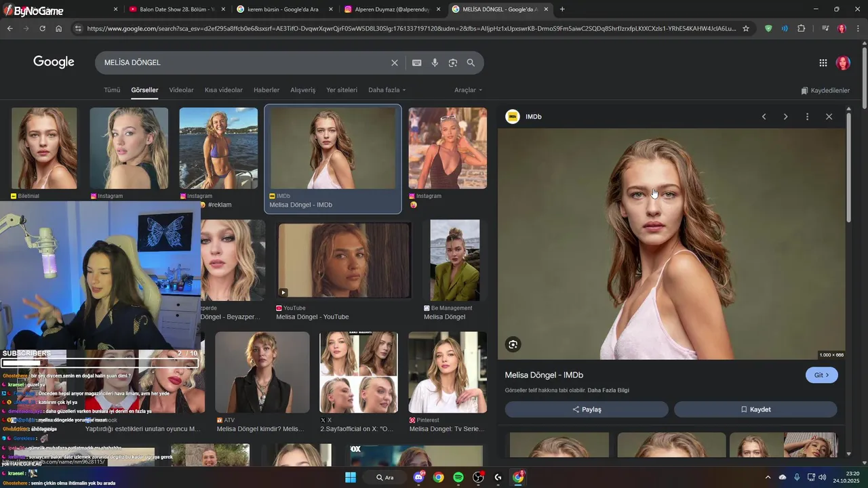This screenshot has height=488, width=868.
Task: Open Windows Start menu
Action: point(351,477)
